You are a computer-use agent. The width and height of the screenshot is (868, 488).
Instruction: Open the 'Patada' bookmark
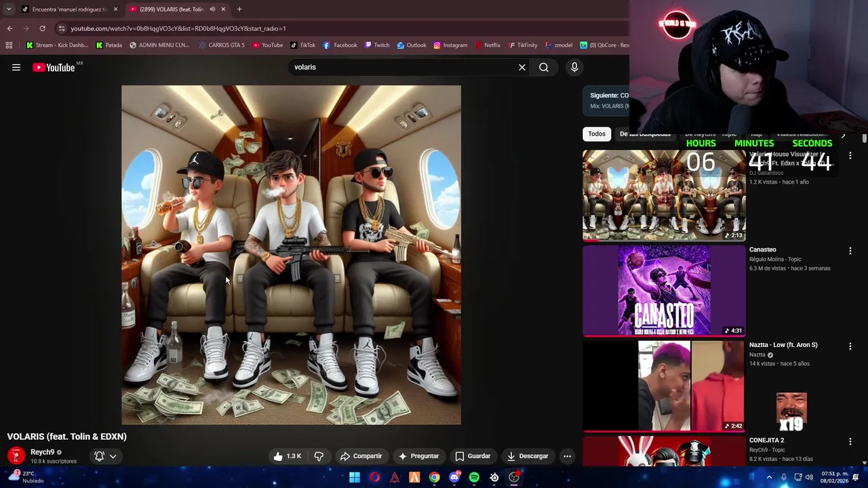coord(108,45)
